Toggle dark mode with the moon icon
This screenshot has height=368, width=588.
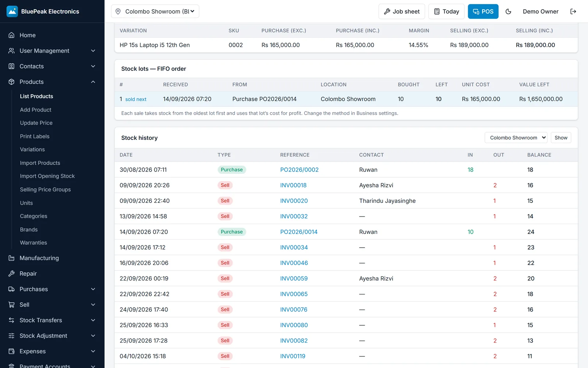[x=508, y=11]
